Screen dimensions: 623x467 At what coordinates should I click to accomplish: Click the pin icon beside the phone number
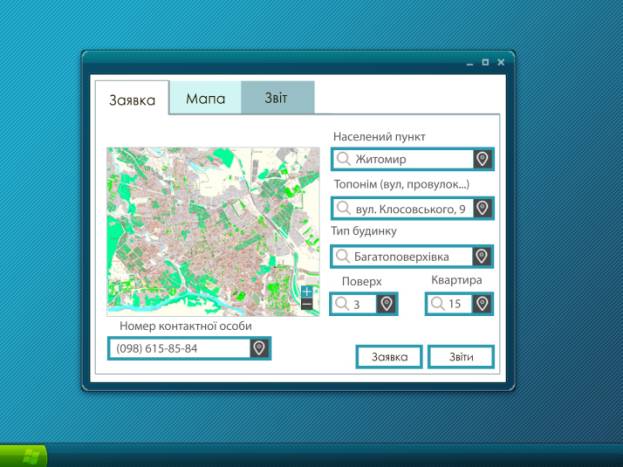259,348
